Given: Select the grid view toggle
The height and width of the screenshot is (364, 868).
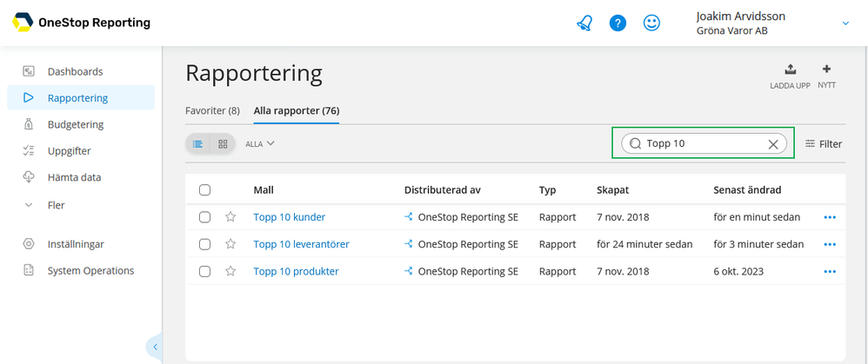Looking at the screenshot, I should pyautogui.click(x=224, y=144).
